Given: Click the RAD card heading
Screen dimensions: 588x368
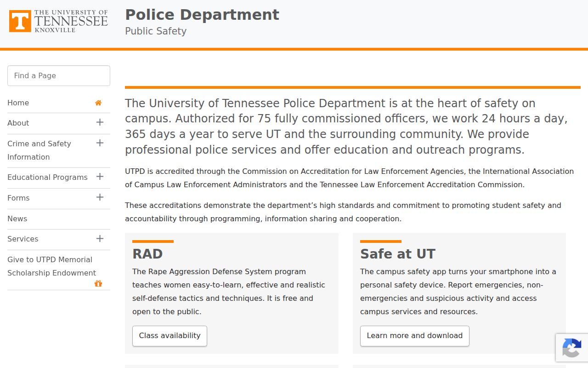Looking at the screenshot, I should coord(147,254).
